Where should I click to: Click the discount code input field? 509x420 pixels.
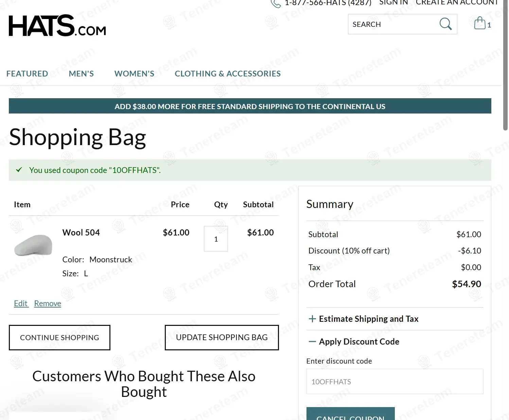click(x=395, y=382)
